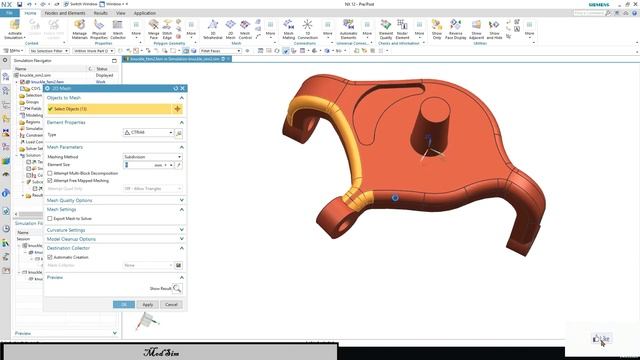The width and height of the screenshot is (640, 360).
Task: Toggle checkbox of knuckle_fem2.fem in navigator
Action: point(22,82)
